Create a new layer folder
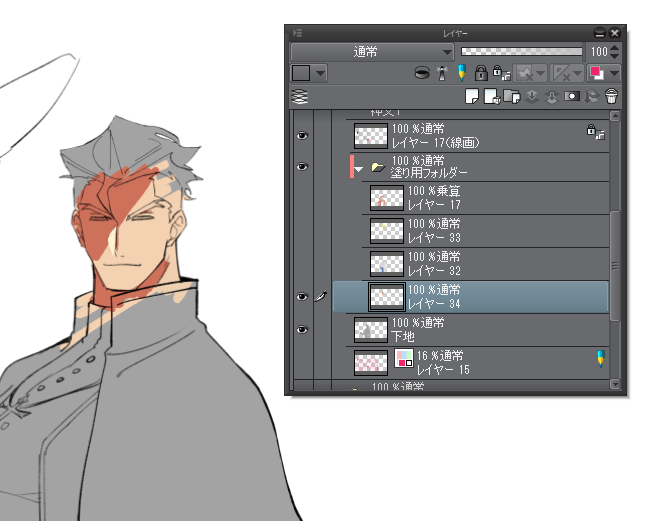670x521 pixels. tap(511, 96)
